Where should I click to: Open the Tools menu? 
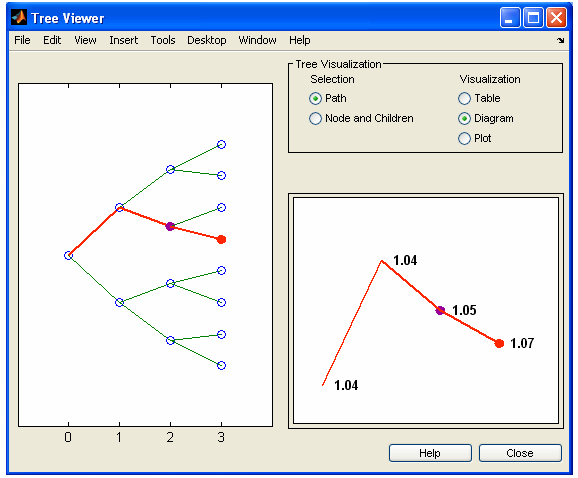click(163, 40)
